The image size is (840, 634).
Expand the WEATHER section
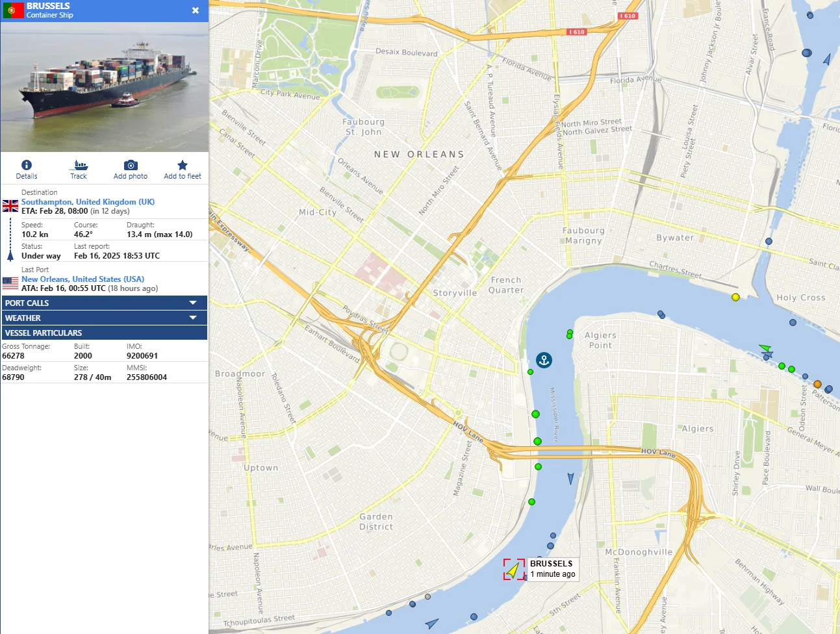coord(104,318)
